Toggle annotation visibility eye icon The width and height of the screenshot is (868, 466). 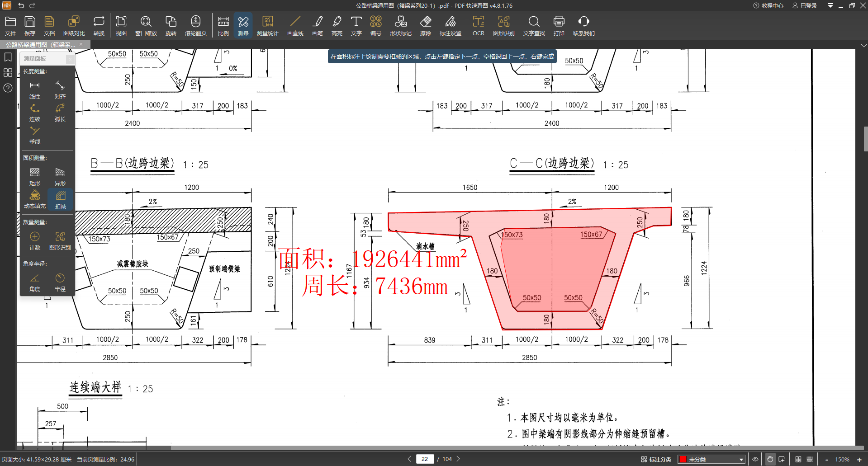click(x=755, y=459)
